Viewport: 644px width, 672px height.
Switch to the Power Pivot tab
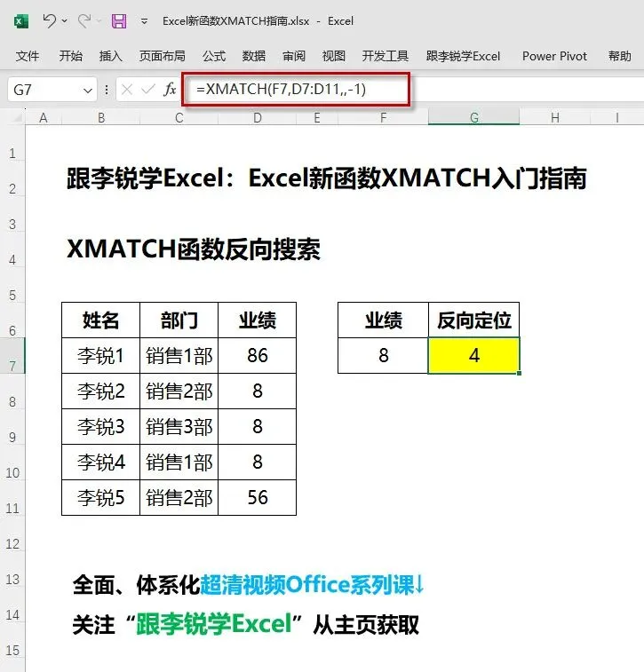(554, 56)
